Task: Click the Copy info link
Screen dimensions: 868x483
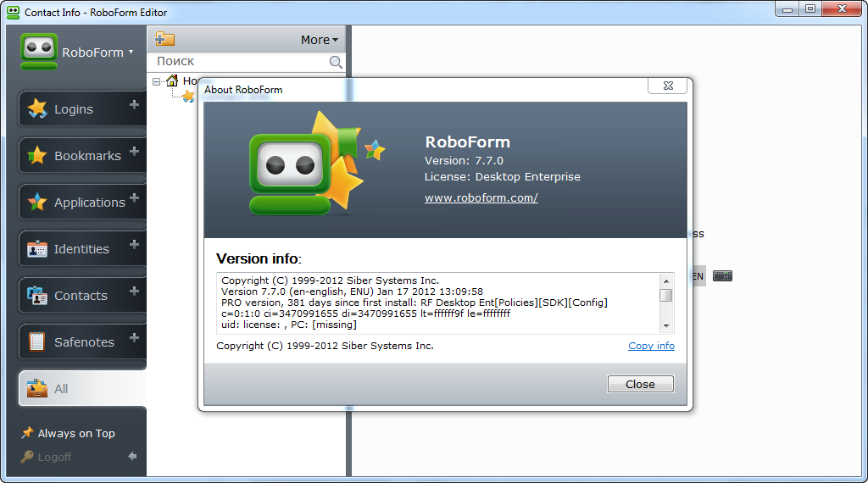Action: point(651,346)
